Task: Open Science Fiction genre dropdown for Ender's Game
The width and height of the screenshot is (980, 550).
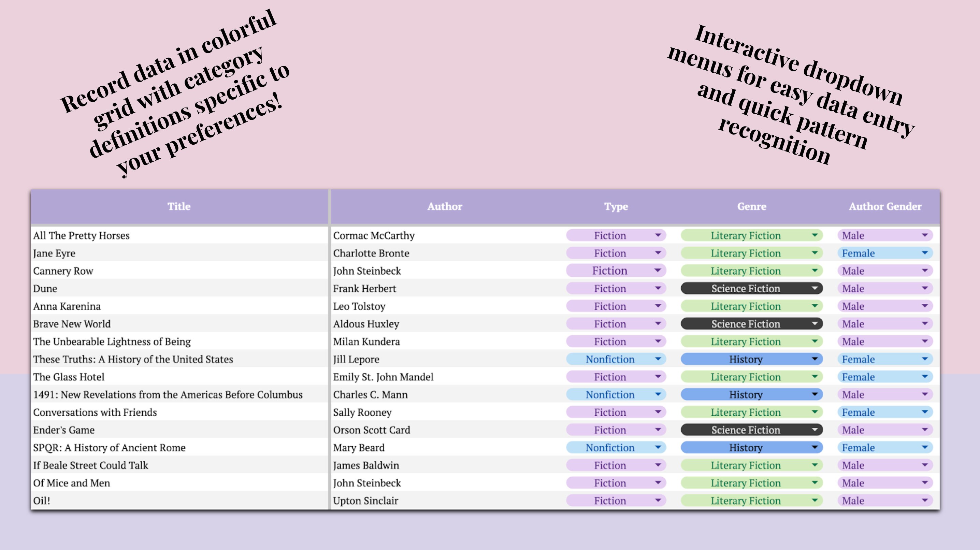Action: pyautogui.click(x=751, y=430)
